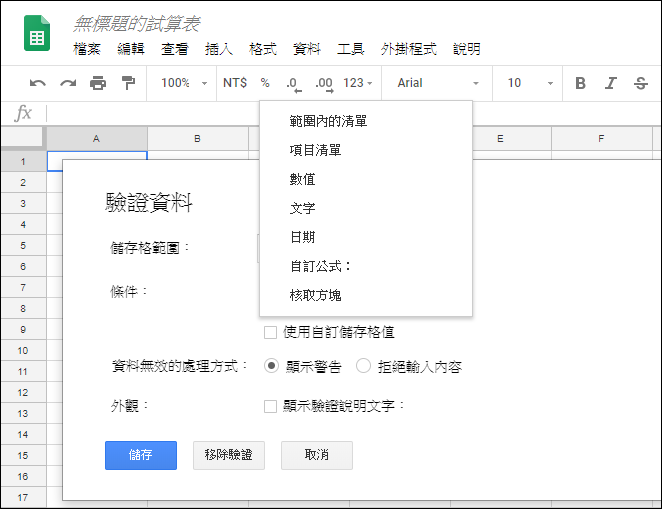Viewport: 662px width, 509px height.
Task: Select 自訂公式 criteria option
Action: click(366, 266)
